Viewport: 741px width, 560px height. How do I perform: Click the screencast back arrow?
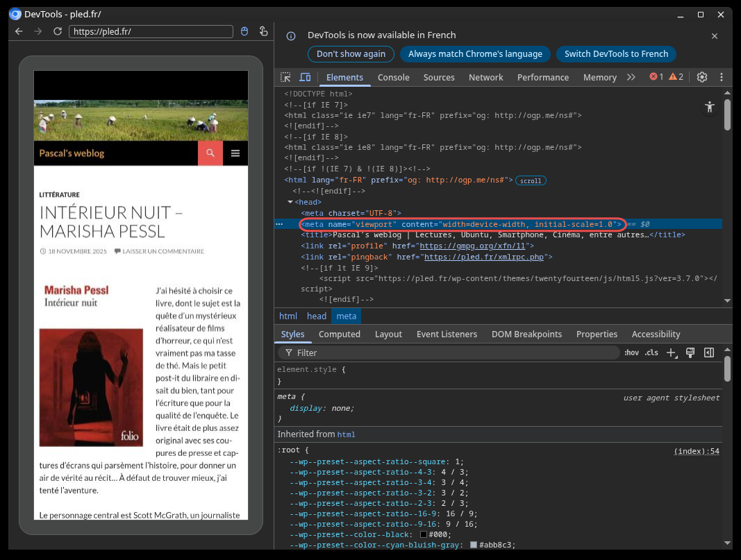[19, 31]
